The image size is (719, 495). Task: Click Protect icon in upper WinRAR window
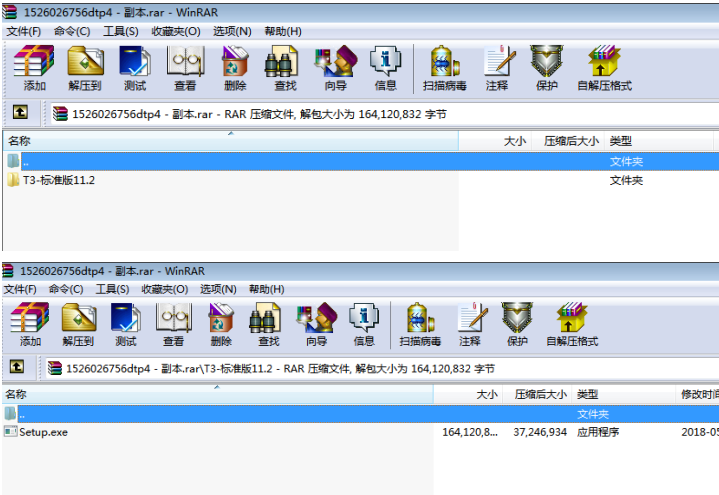pos(547,68)
